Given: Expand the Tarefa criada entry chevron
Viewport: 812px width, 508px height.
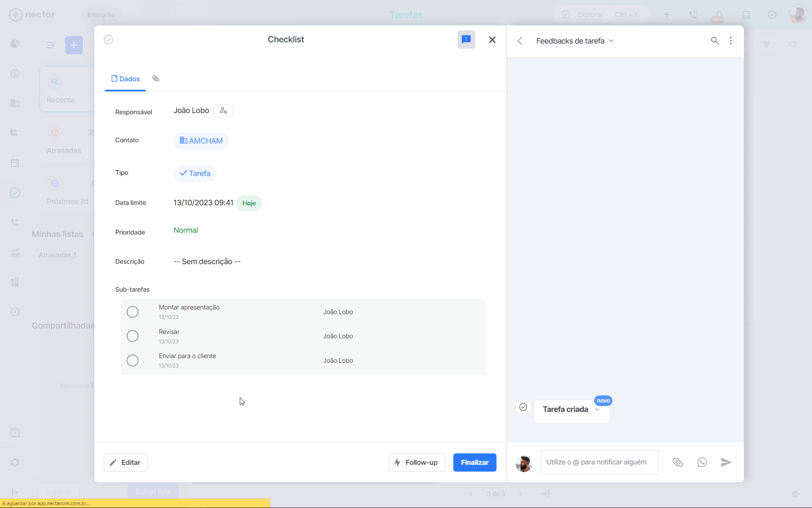Looking at the screenshot, I should tap(597, 410).
